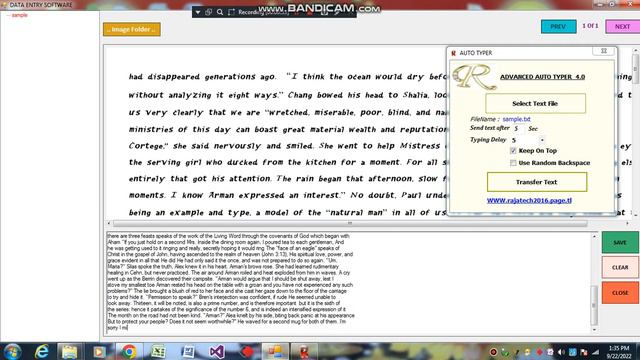Image resolution: width=640 pixels, height=360 pixels.
Task: Clear the text area with CLEAR
Action: 620,267
